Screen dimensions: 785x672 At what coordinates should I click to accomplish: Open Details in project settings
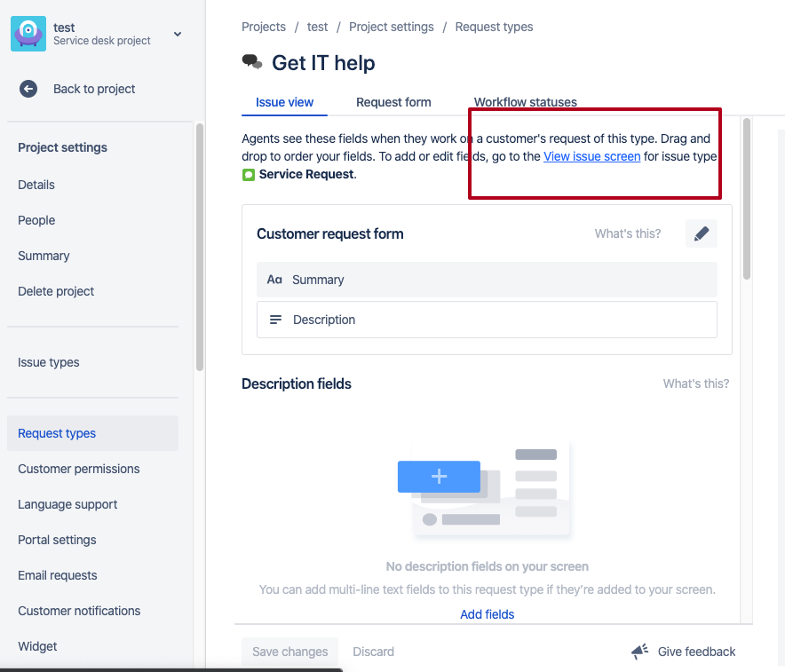(x=36, y=185)
